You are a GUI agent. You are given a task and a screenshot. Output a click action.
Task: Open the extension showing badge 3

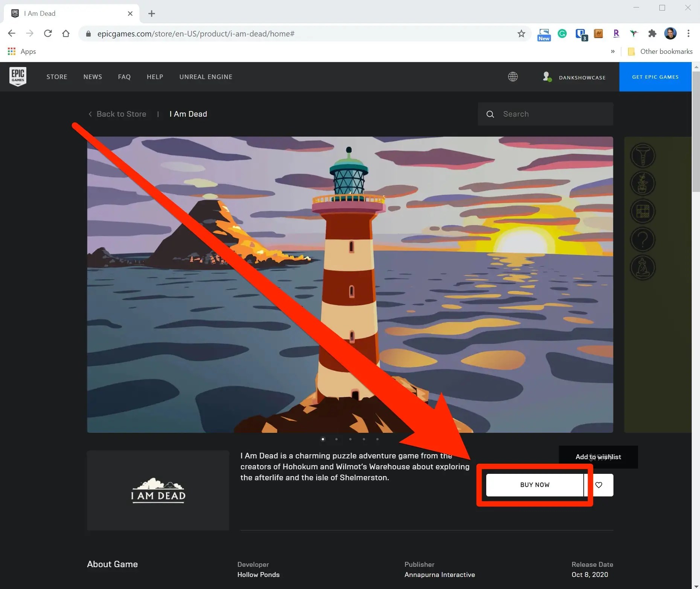[x=581, y=34]
